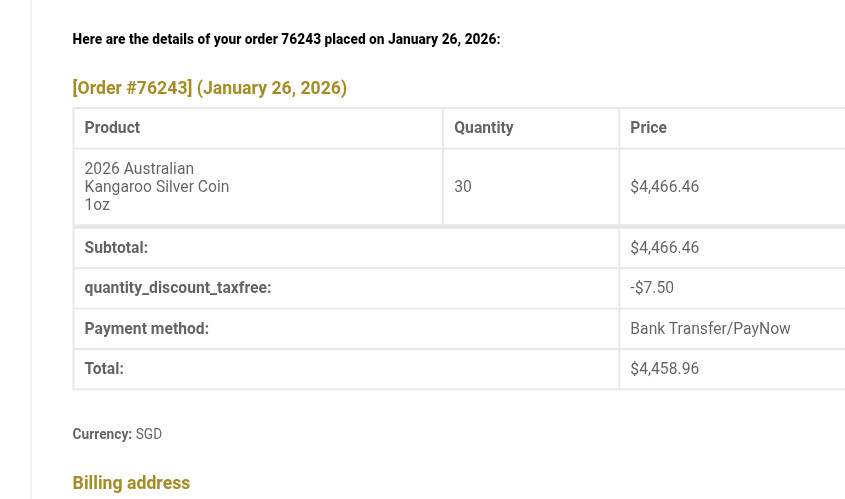The height and width of the screenshot is (499, 845).
Task: Click the order details intro sentence
Action: point(286,40)
